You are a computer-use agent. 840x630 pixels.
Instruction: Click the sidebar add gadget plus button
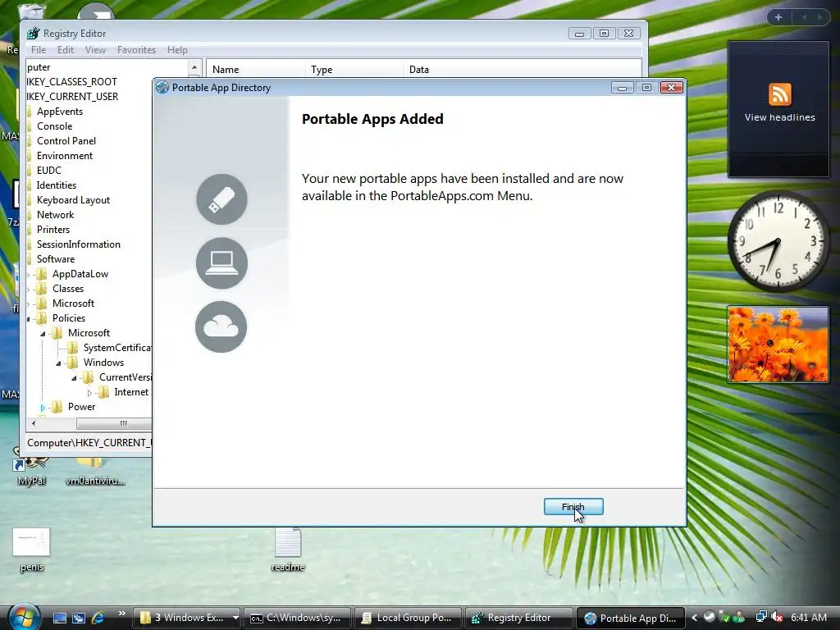[778, 17]
